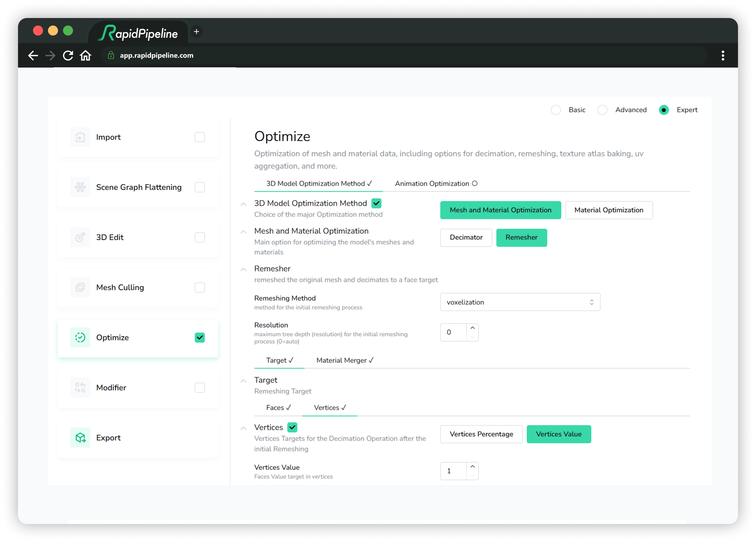The height and width of the screenshot is (542, 756).
Task: Click the browser forward arrow
Action: [x=50, y=55]
